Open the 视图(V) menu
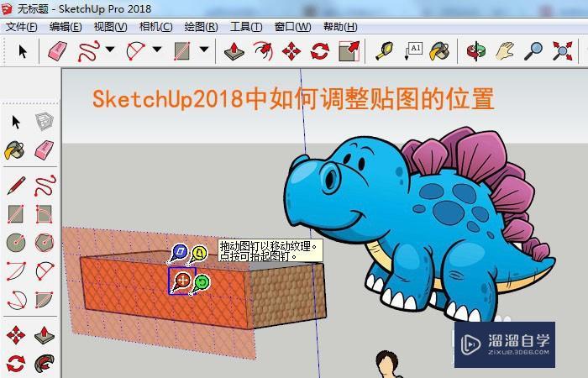588x378 pixels. [x=110, y=27]
